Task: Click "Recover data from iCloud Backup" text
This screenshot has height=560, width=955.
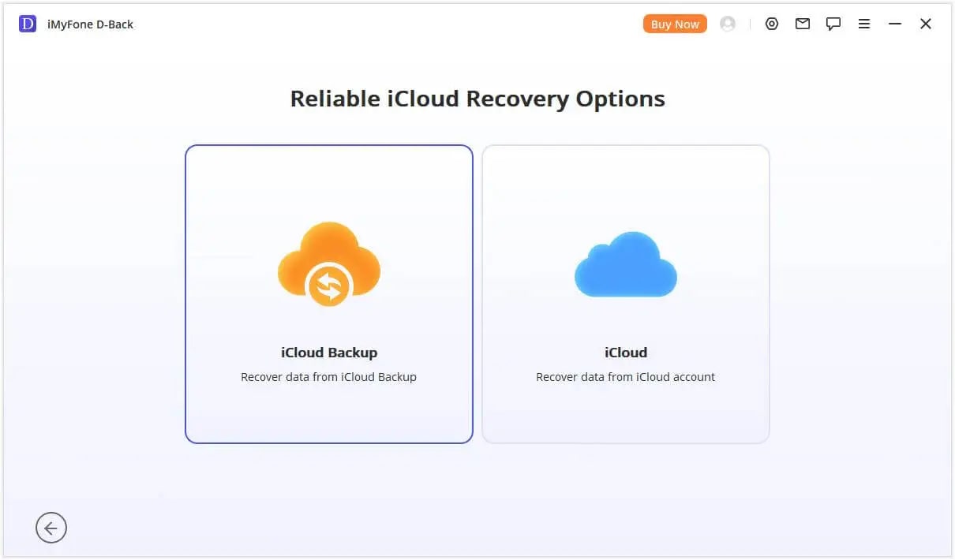Action: tap(329, 377)
